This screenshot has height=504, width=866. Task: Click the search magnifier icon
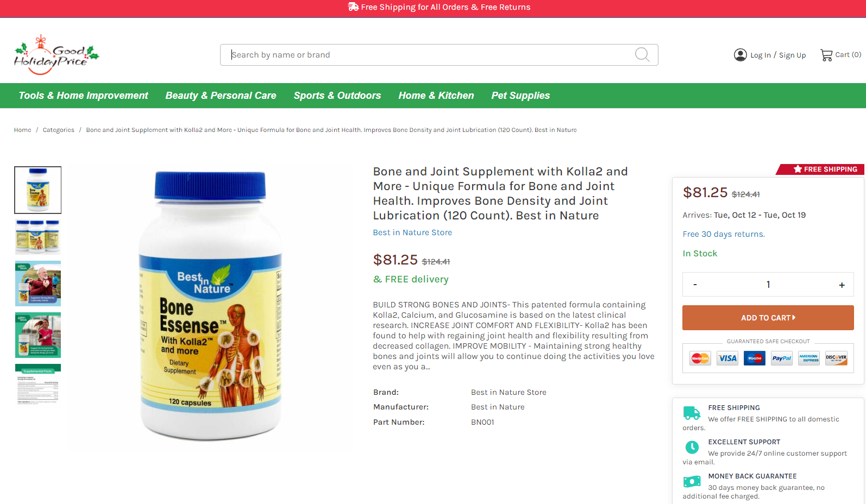pos(642,54)
